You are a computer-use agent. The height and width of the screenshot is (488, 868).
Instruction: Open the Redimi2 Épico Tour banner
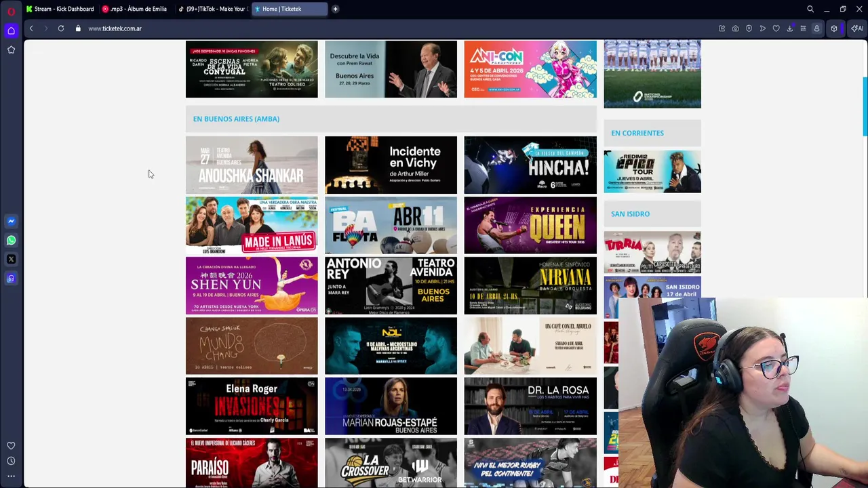pyautogui.click(x=652, y=171)
